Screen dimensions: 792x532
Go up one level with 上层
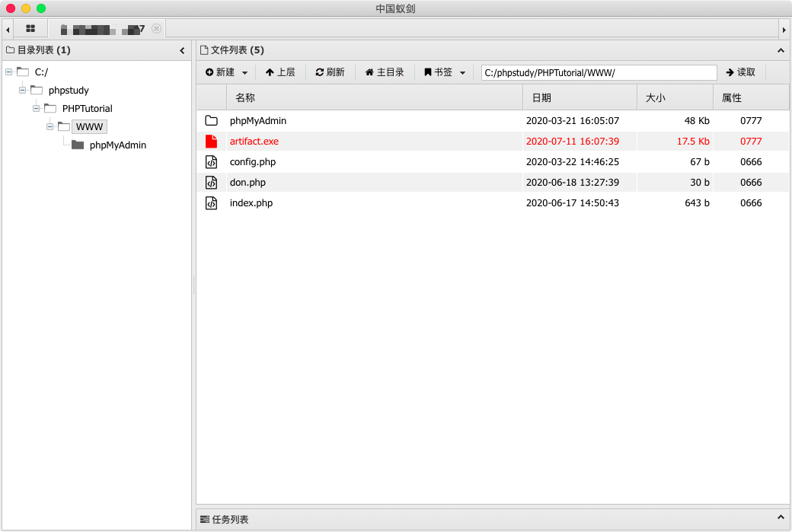(279, 72)
